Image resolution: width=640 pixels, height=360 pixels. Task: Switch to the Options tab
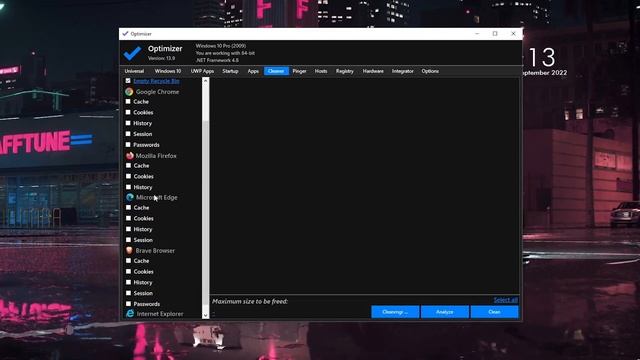coord(430,71)
